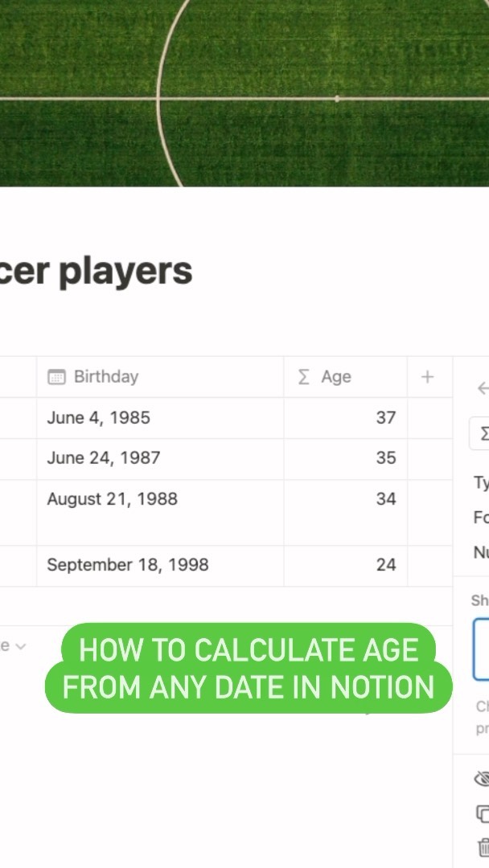Select the September 18, 1998 birthday cell
489x868 pixels.
(127, 565)
